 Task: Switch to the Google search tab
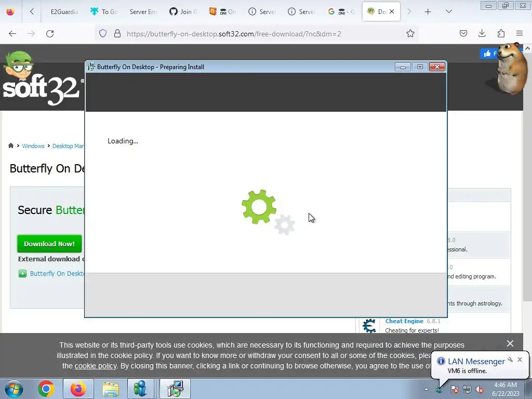[341, 12]
